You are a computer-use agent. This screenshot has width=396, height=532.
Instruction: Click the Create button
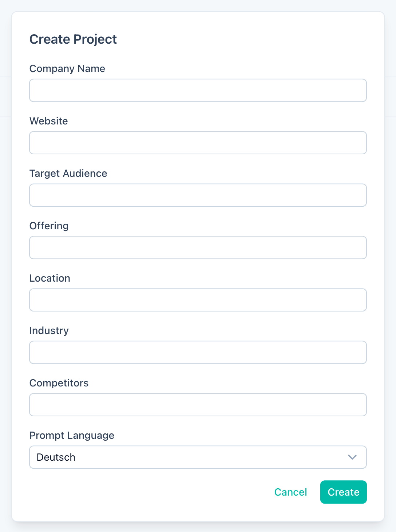coord(343,492)
